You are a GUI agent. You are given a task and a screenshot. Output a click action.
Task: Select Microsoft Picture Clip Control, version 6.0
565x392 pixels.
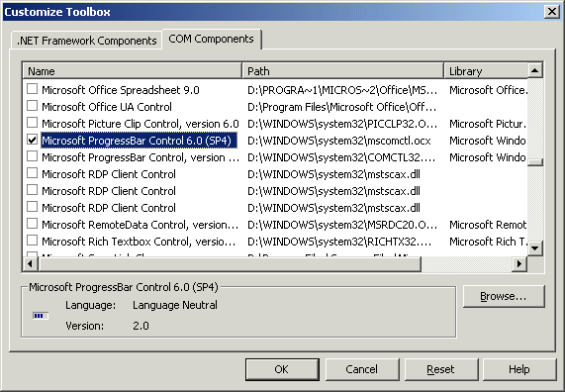[141, 124]
